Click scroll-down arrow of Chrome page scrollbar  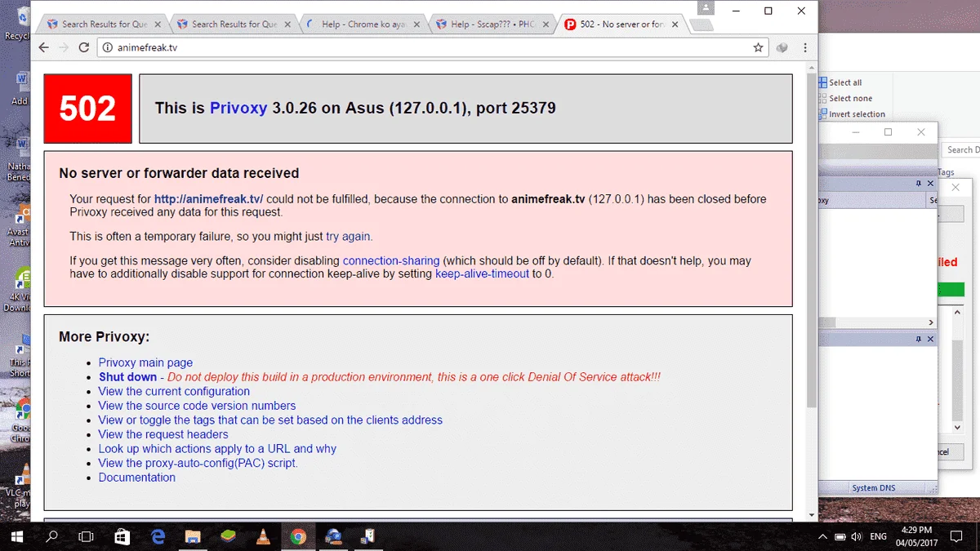pos(811,514)
